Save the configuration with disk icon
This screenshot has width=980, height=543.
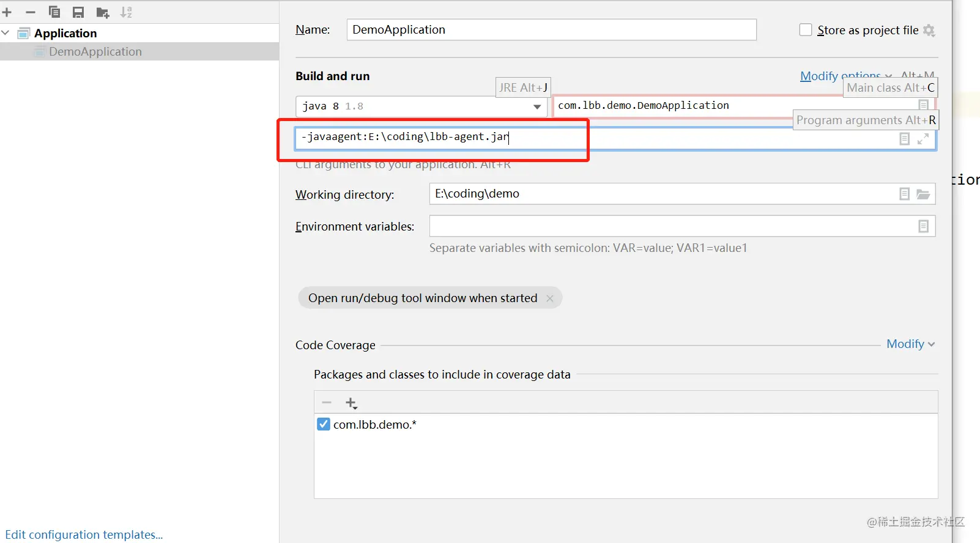point(78,12)
